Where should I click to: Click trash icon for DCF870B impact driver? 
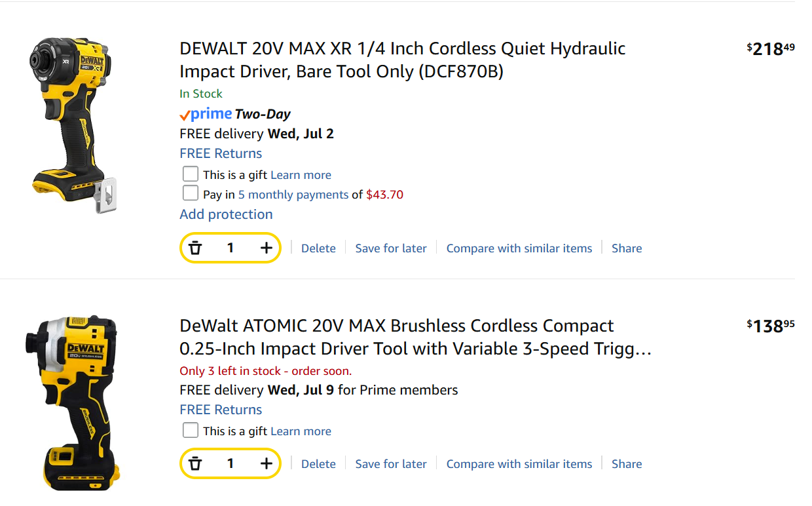(x=195, y=248)
